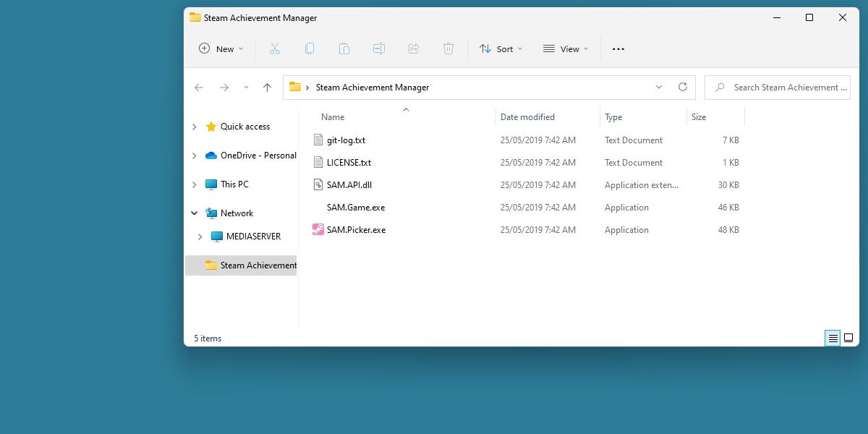868x434 pixels.
Task: Click the Copy icon in the toolbar
Action: (x=310, y=48)
